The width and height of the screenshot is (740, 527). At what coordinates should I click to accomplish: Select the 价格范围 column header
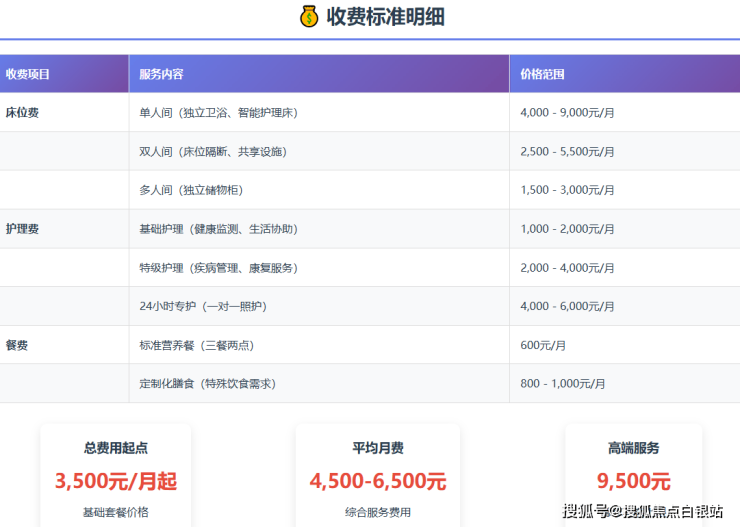(543, 74)
